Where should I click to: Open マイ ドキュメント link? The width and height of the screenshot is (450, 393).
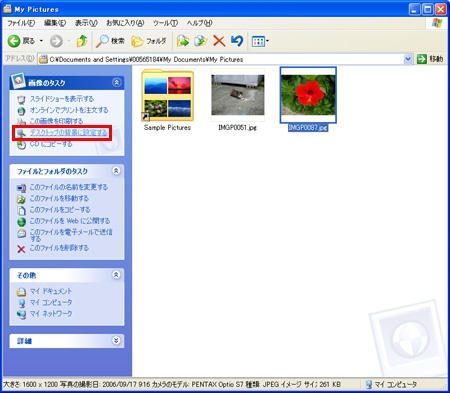[51, 291]
